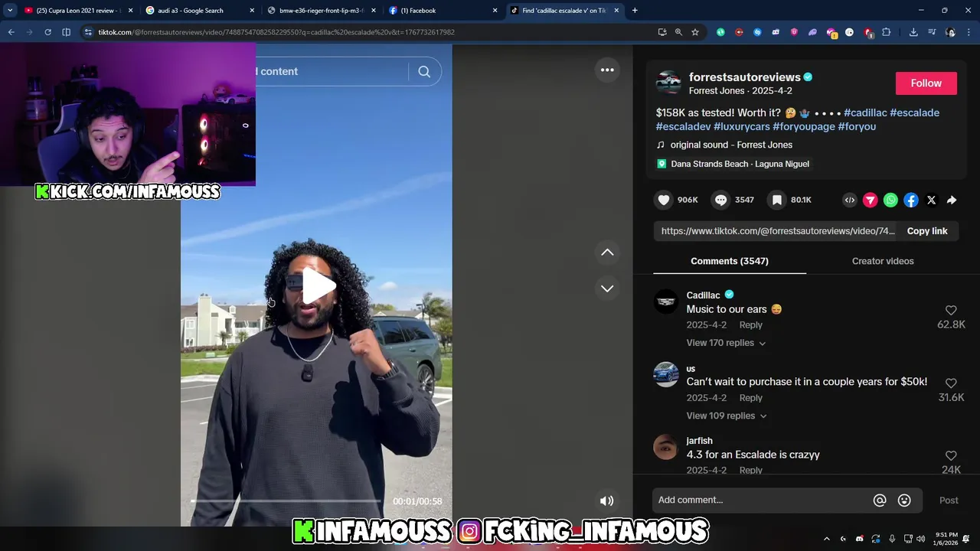Open Chrome three-dot menu
980x551 pixels.
pyautogui.click(x=969, y=32)
